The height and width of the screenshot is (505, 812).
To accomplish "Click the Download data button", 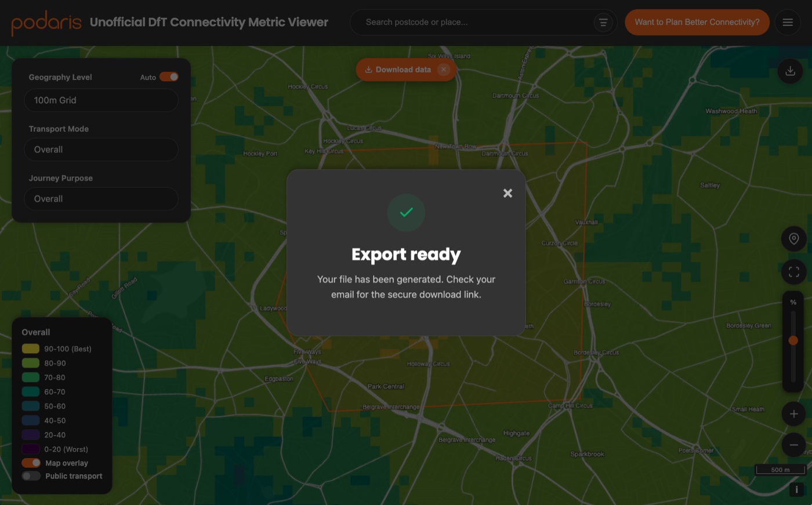I will (398, 70).
